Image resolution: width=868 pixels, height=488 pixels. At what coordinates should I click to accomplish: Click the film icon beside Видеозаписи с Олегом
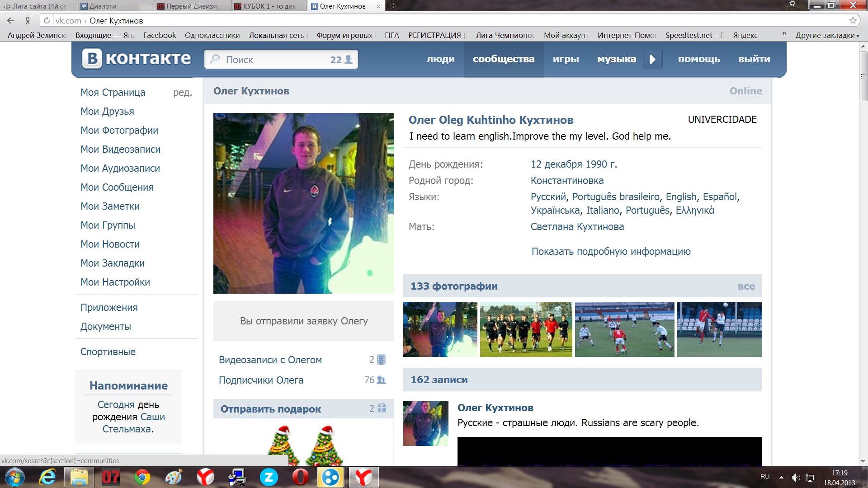click(381, 360)
